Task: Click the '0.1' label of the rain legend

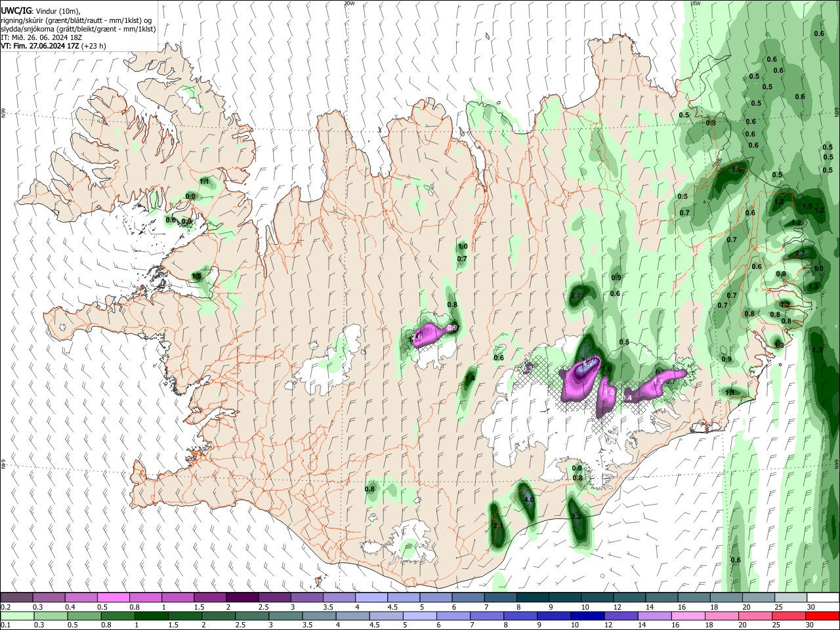Action: [5, 625]
